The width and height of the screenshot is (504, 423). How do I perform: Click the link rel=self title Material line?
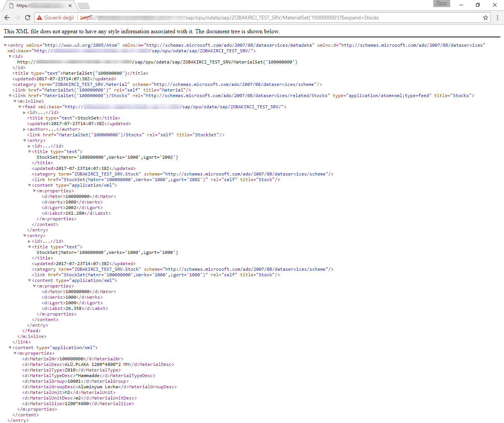(x=102, y=90)
